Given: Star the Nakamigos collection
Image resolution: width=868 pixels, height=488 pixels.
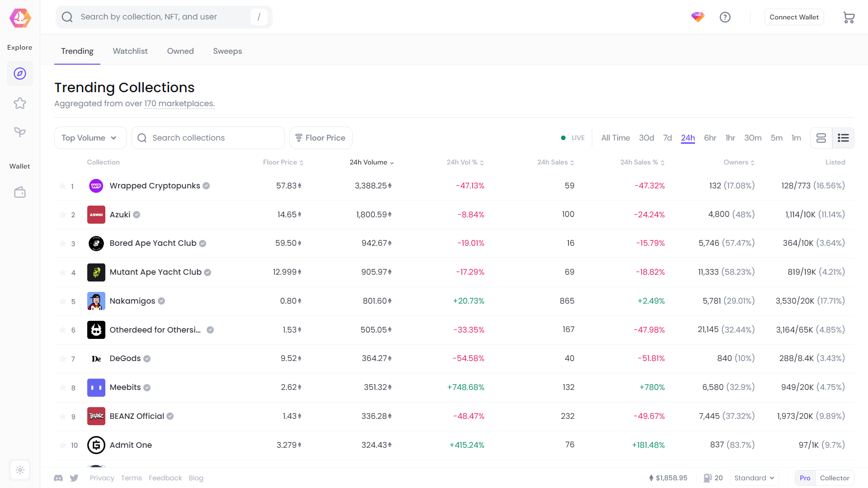Looking at the screenshot, I should (63, 301).
